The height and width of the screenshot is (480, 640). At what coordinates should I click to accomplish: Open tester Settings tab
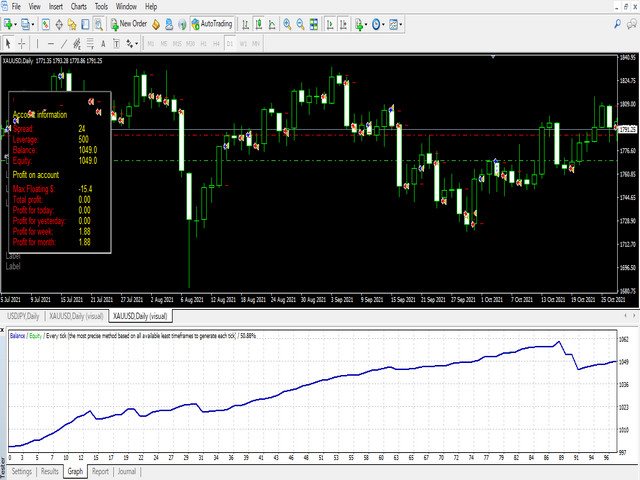(x=22, y=471)
